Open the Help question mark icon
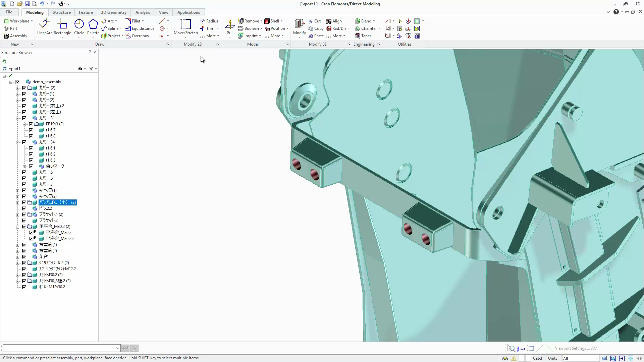The height and width of the screenshot is (362, 644). [616, 12]
